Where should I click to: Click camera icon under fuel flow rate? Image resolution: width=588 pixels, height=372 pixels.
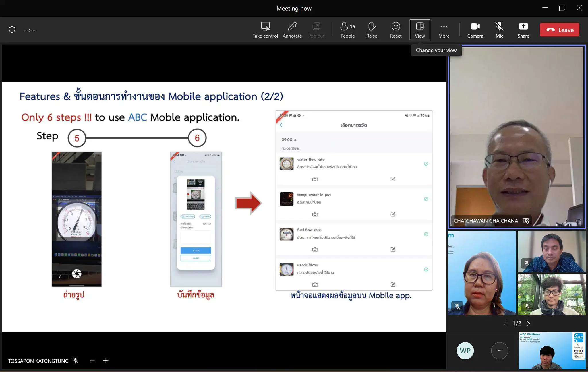315,249
